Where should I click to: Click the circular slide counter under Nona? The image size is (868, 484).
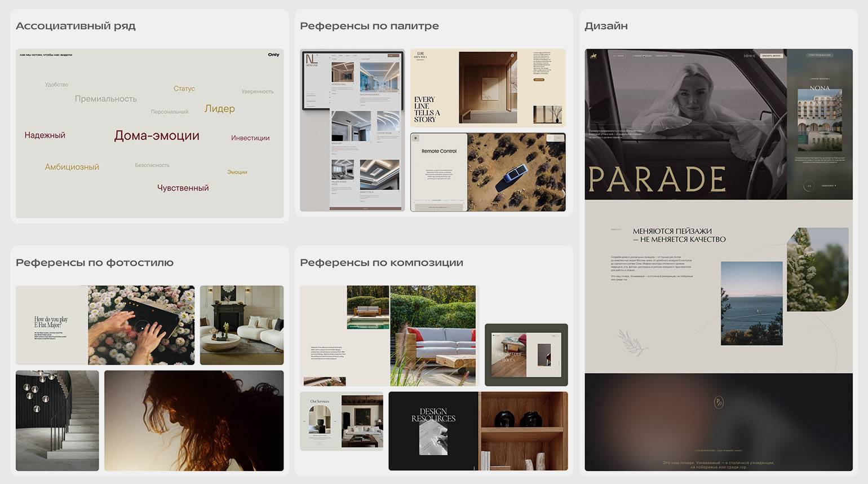[x=809, y=186]
